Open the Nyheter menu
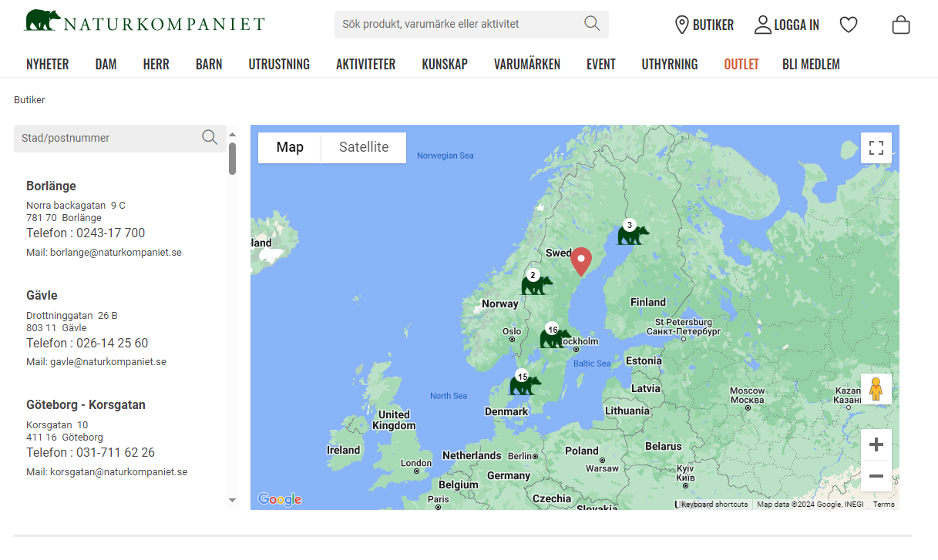 click(48, 64)
